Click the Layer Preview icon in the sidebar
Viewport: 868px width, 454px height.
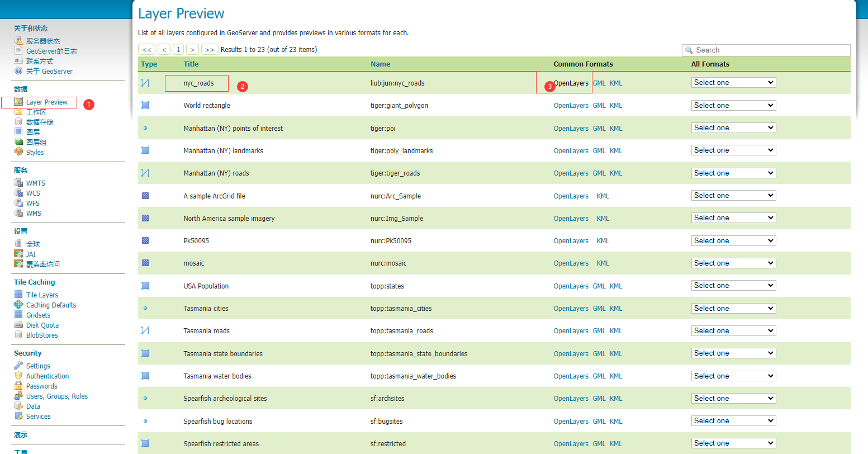[x=18, y=102]
